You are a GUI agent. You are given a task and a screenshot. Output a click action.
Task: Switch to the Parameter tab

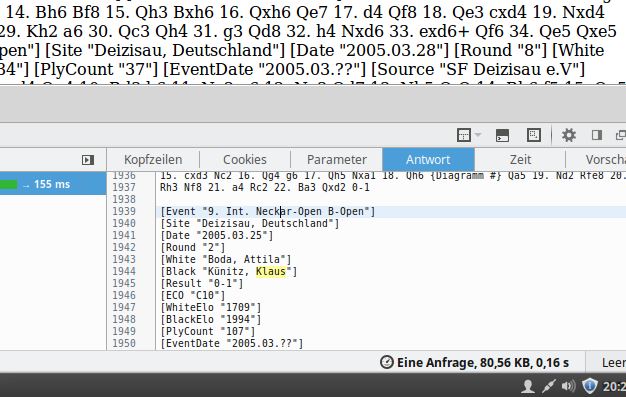337,159
